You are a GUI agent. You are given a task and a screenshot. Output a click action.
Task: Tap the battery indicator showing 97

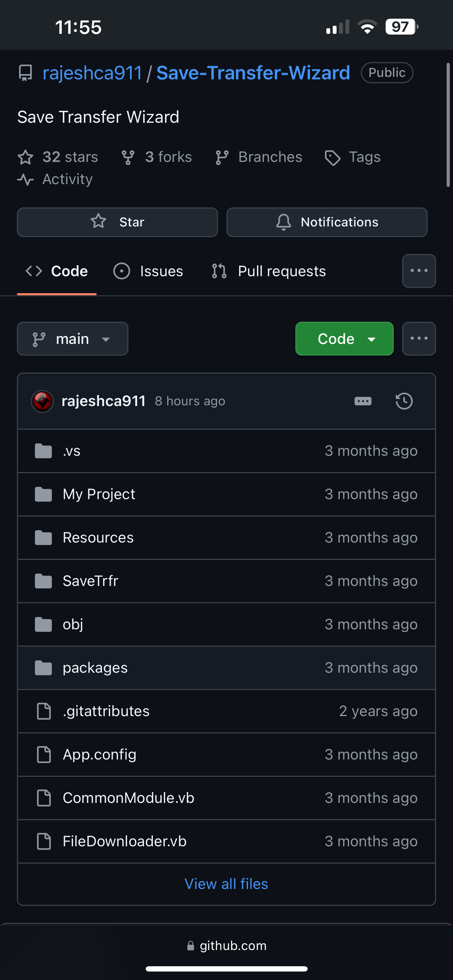[401, 26]
